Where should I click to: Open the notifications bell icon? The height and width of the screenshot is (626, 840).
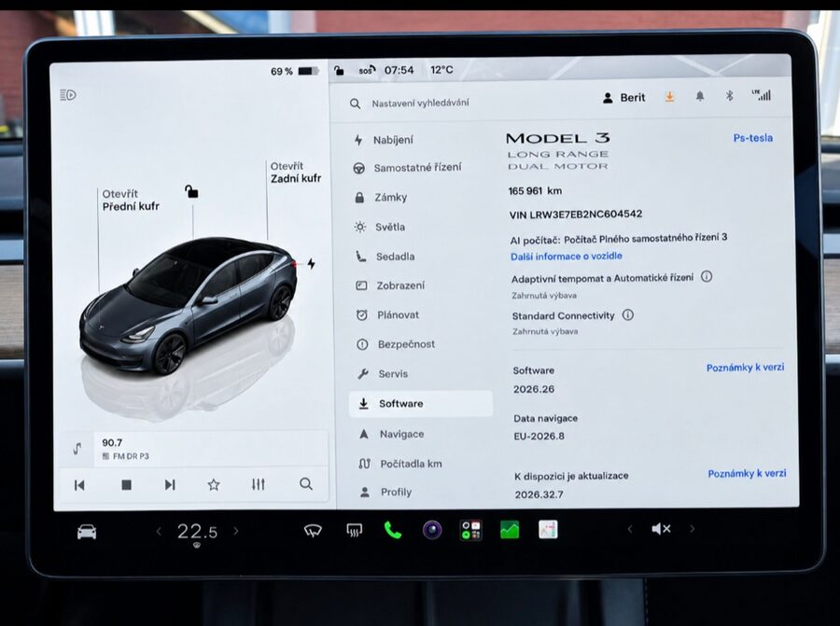click(700, 96)
